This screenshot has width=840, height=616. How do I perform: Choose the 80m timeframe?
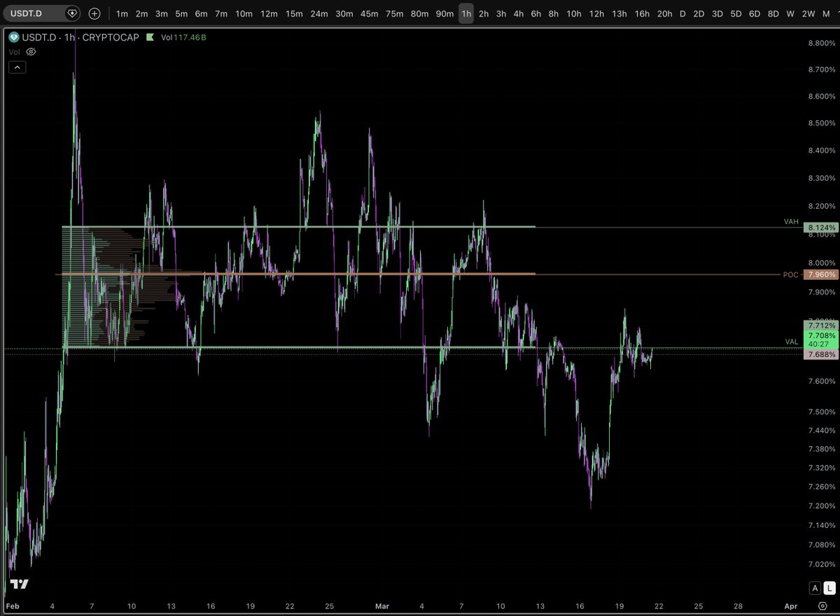point(419,14)
